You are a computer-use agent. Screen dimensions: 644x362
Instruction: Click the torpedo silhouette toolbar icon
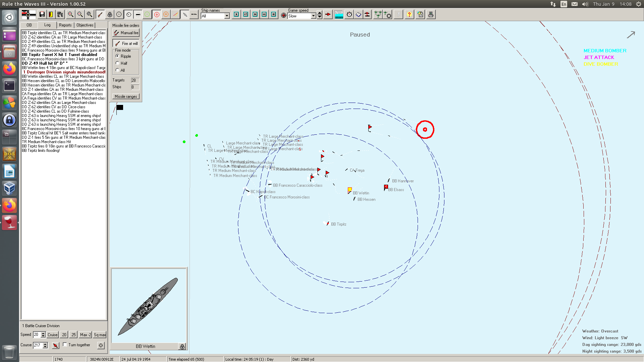[x=185, y=14]
